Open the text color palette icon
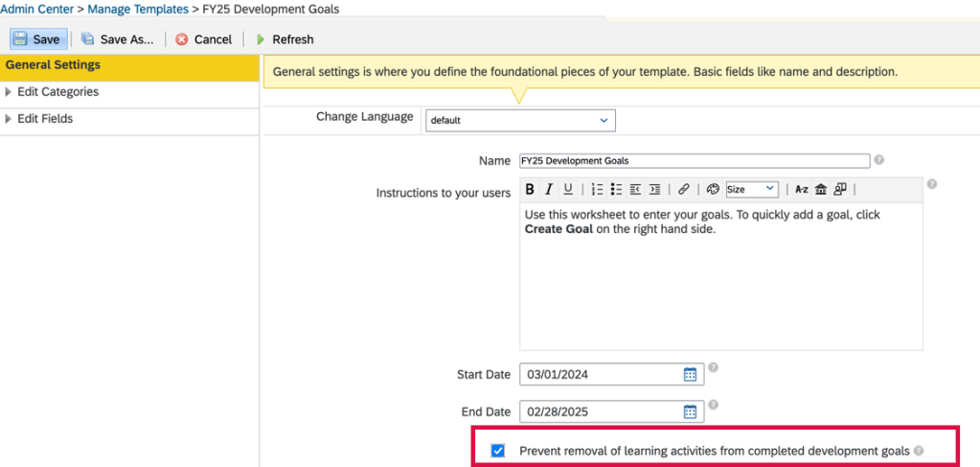The width and height of the screenshot is (980, 467). click(x=712, y=189)
